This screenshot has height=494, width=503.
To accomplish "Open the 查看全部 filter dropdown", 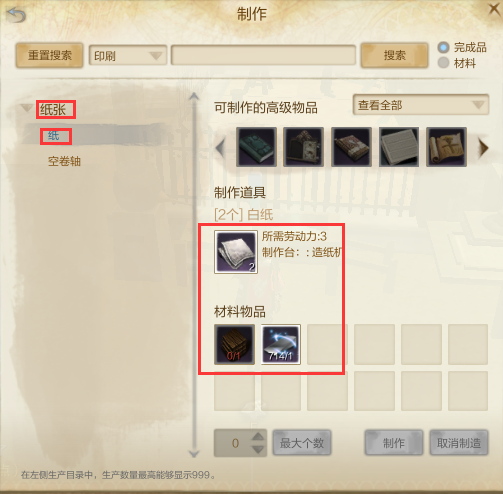I will pyautogui.click(x=421, y=105).
